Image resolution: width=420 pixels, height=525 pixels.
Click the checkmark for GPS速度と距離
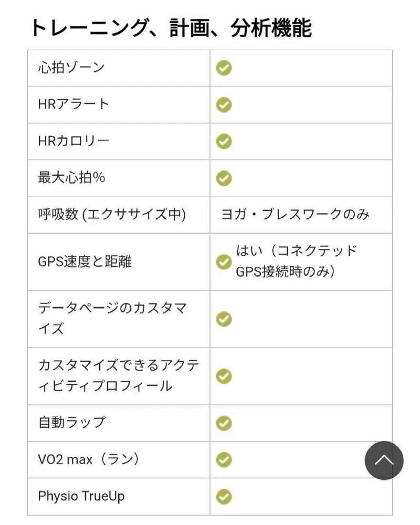tap(224, 261)
